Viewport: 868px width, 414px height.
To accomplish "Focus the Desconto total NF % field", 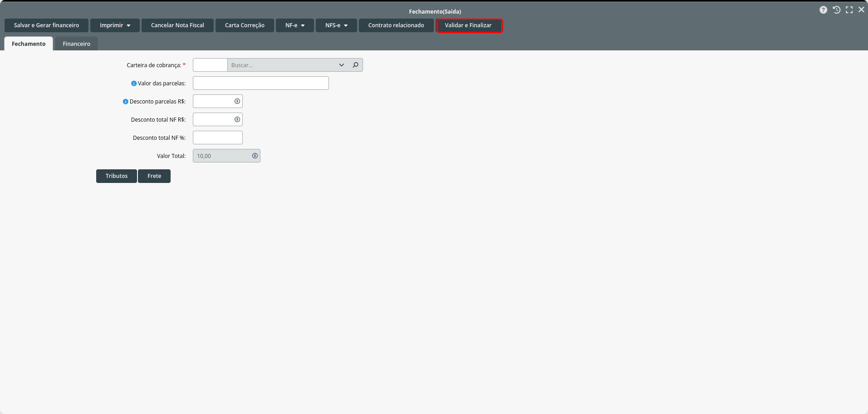I will [218, 138].
